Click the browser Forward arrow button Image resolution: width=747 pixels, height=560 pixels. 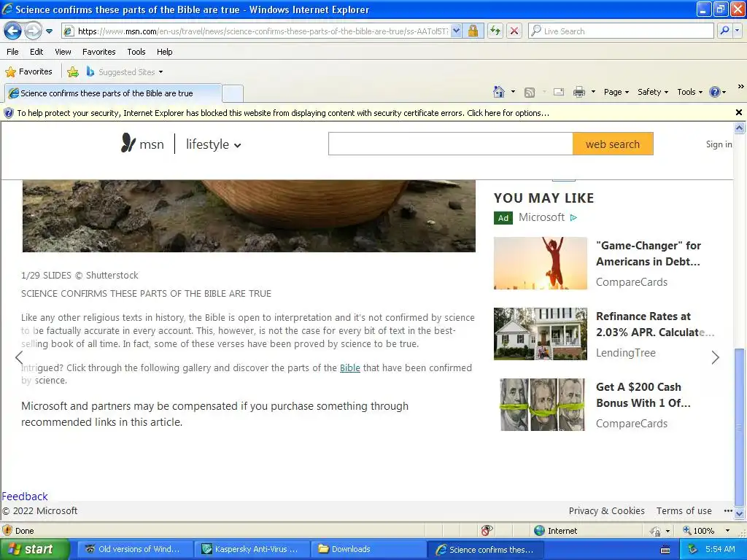coord(33,31)
